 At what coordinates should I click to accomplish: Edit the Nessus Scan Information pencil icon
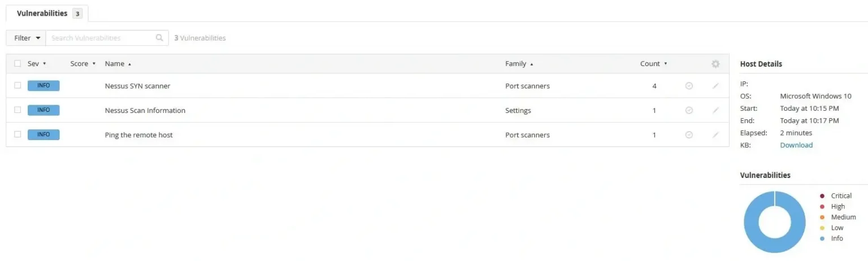(x=715, y=111)
